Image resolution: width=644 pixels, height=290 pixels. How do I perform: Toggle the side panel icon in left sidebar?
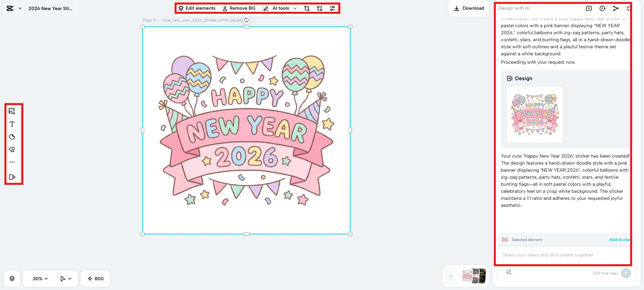(12, 177)
